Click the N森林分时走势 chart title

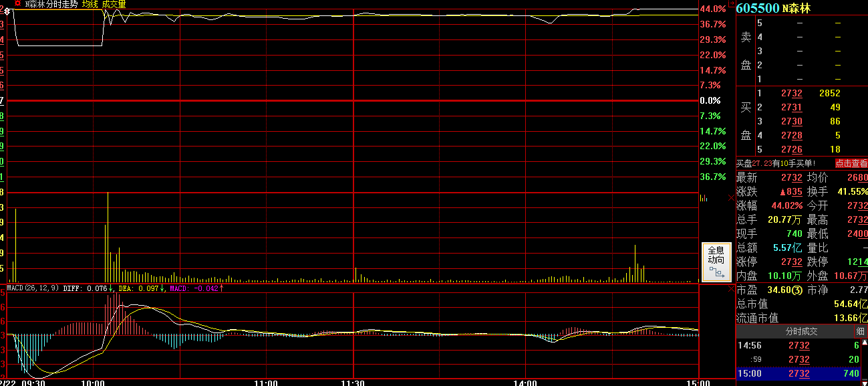51,4
